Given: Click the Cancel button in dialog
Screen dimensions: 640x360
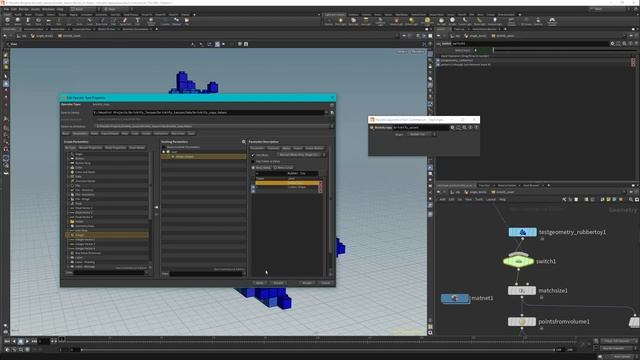Looking at the screenshot, I should coord(325,283).
